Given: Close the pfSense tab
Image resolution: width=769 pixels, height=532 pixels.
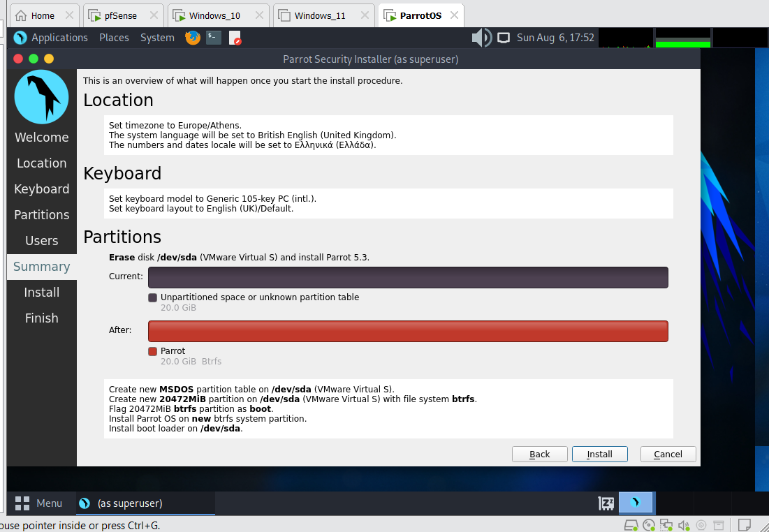Looking at the screenshot, I should [154, 15].
